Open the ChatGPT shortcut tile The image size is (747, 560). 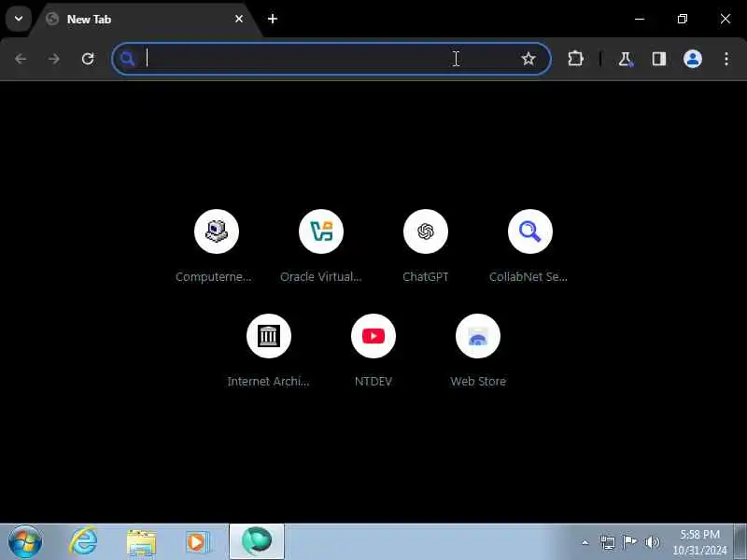[x=426, y=231]
